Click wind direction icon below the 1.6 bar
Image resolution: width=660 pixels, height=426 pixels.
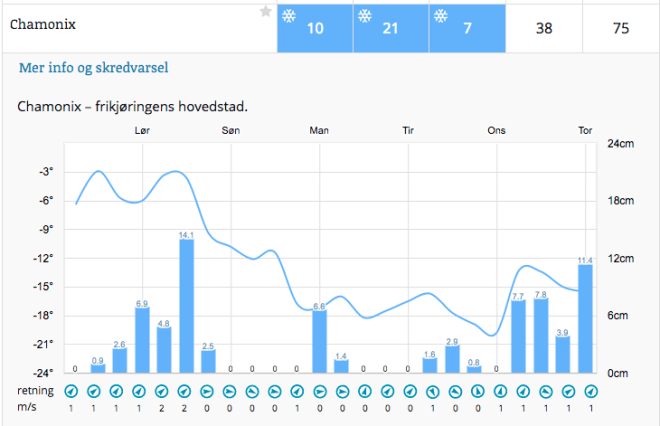pos(433,391)
